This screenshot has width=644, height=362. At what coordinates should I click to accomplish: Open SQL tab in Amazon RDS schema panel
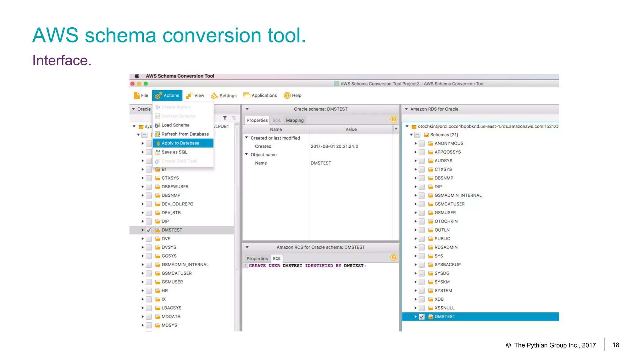point(277,259)
